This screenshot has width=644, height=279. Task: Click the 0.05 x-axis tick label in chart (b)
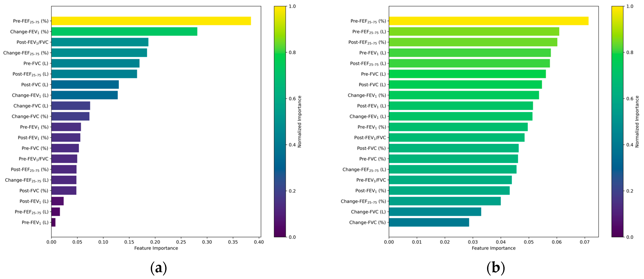528,242
